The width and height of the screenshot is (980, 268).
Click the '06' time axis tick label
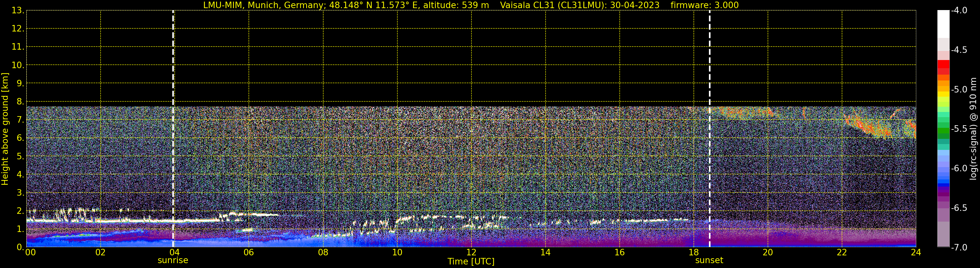coord(248,252)
